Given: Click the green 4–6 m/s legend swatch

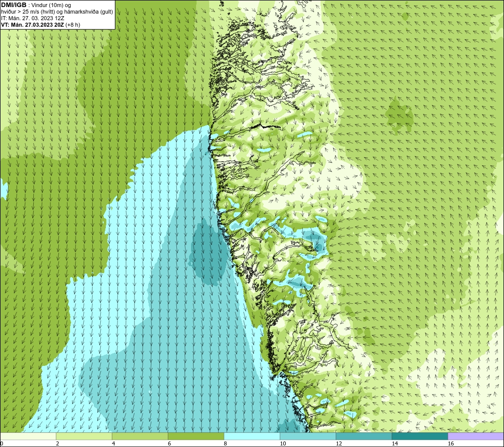Looking at the screenshot, I should [x=140, y=436].
